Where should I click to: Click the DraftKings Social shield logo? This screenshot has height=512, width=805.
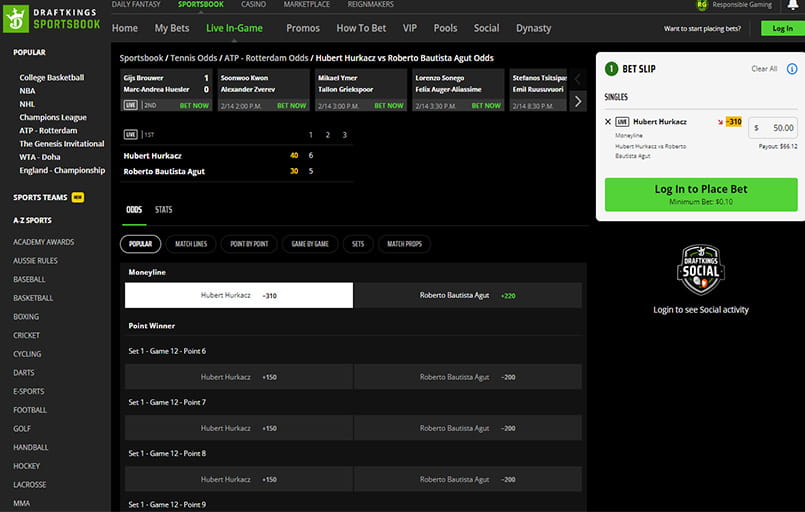[x=701, y=270]
